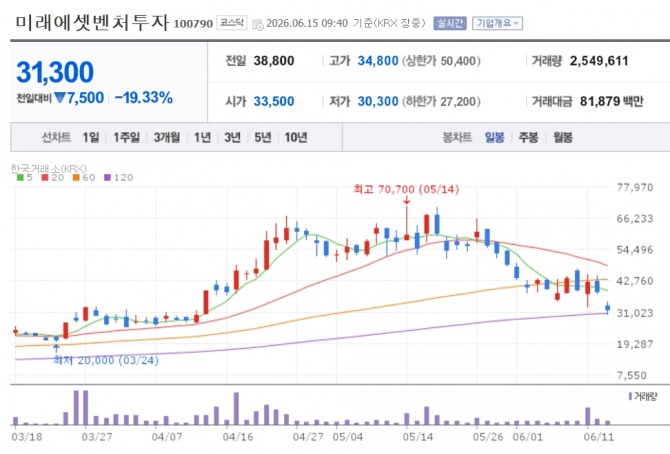The height and width of the screenshot is (454, 670).
Task: Click the 시가 value 33,500
Action: click(274, 101)
